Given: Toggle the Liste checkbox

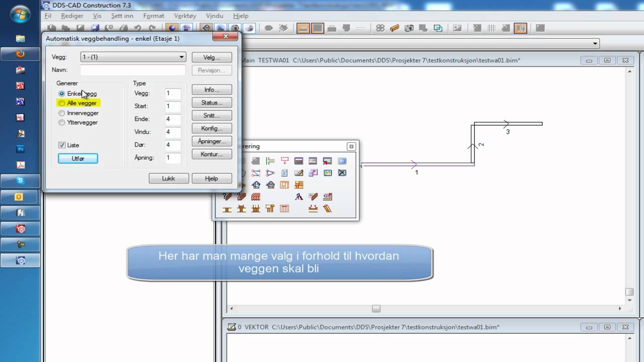Looking at the screenshot, I should point(62,145).
